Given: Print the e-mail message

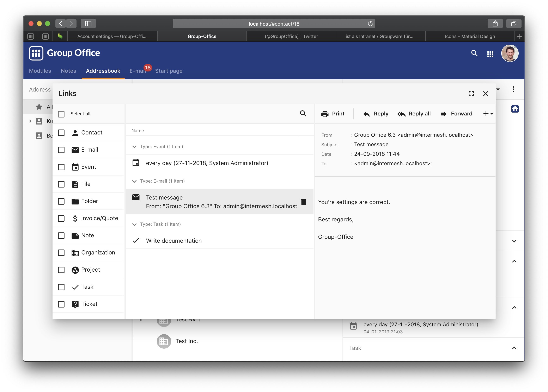Looking at the screenshot, I should coord(333,114).
